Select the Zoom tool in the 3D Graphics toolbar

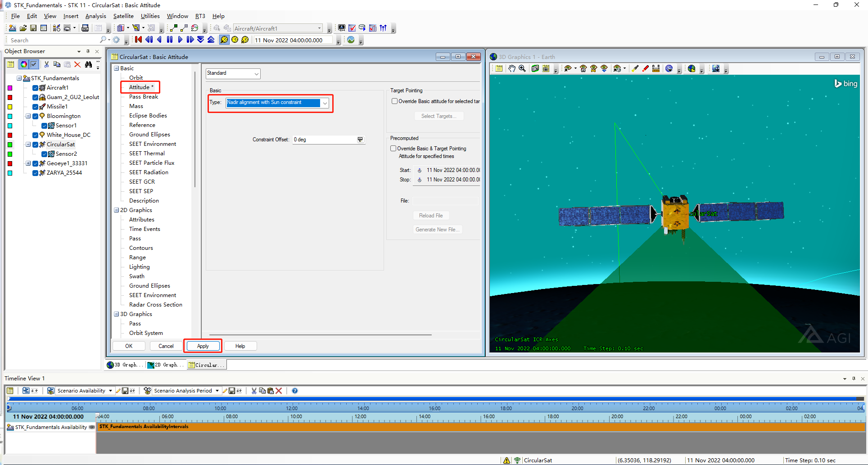[522, 68]
